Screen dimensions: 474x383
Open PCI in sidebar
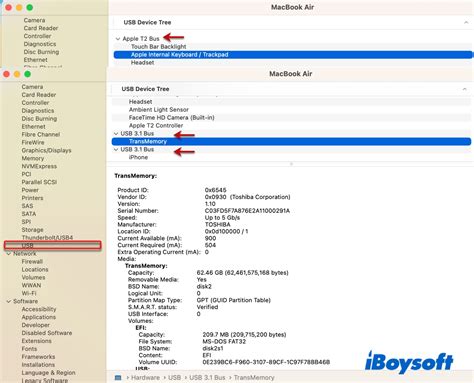click(x=26, y=174)
